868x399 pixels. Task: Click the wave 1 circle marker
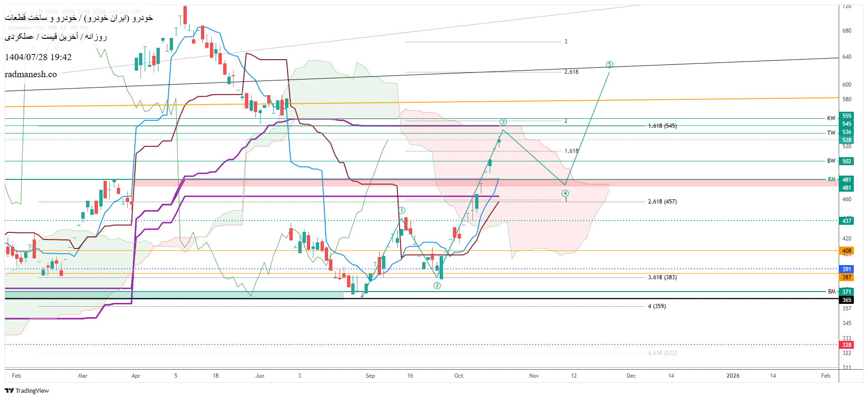[x=401, y=210]
